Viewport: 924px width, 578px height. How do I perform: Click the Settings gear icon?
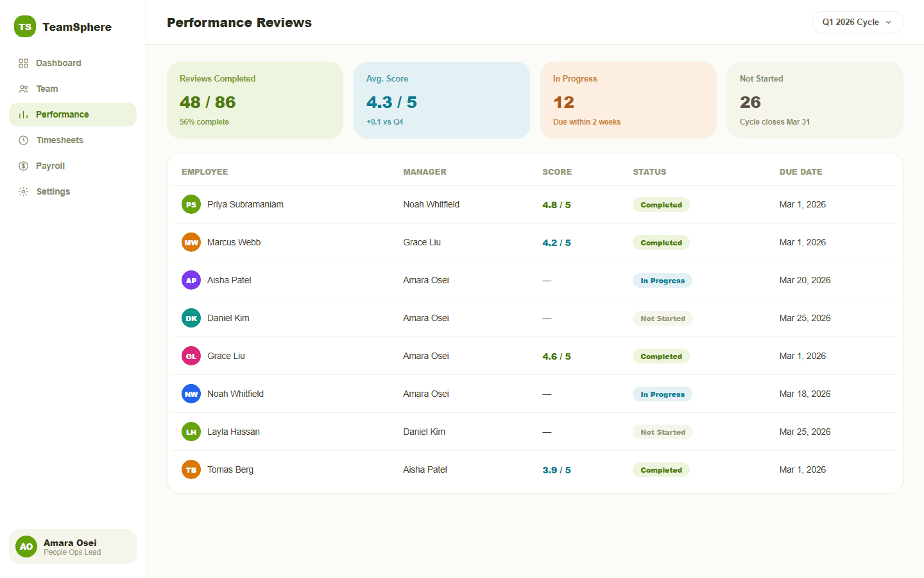tap(23, 191)
